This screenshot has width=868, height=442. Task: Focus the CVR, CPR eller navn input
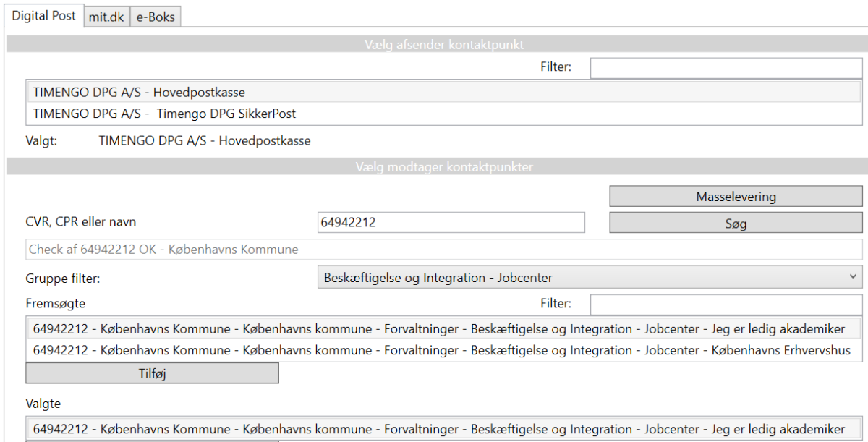click(451, 223)
